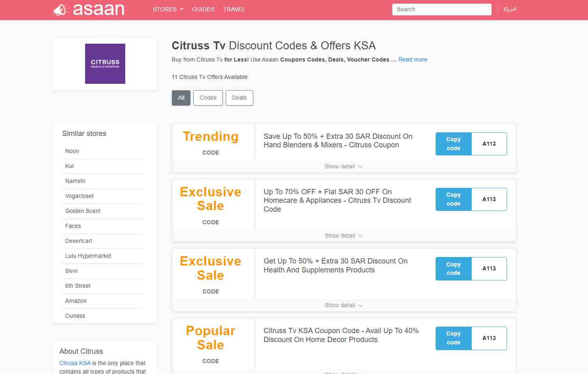The width and height of the screenshot is (588, 374).
Task: Expand Show detail for Homecare offer
Action: point(343,236)
